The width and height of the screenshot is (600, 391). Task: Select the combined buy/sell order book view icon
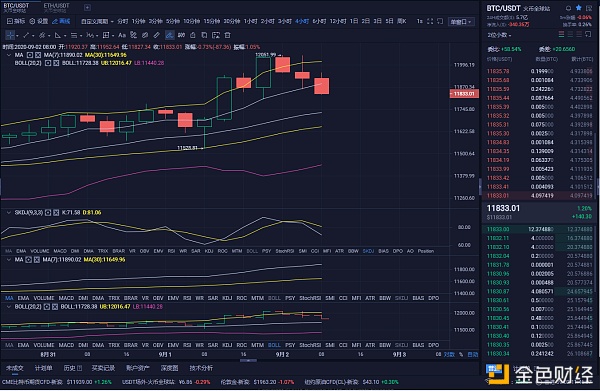point(561,34)
